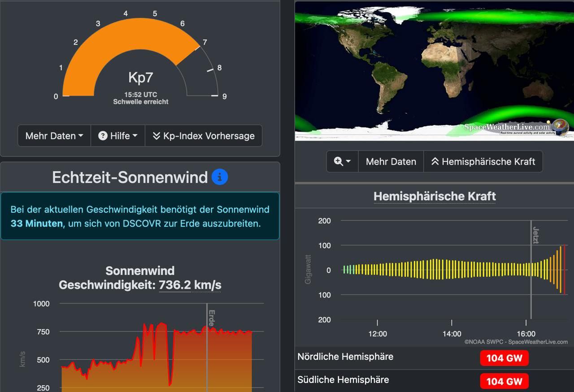Click the Nördliche Hemisphäre 104 GW red badge
574x392 pixels.
504,358
